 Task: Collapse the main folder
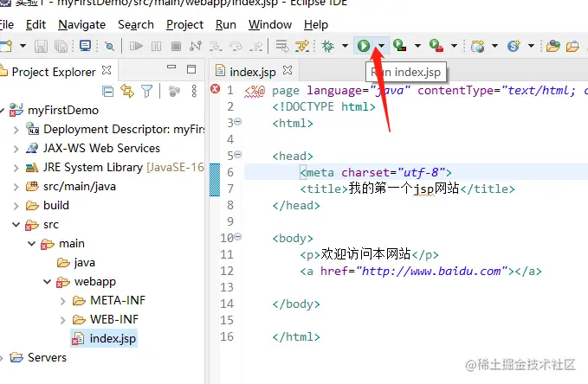[x=31, y=244]
